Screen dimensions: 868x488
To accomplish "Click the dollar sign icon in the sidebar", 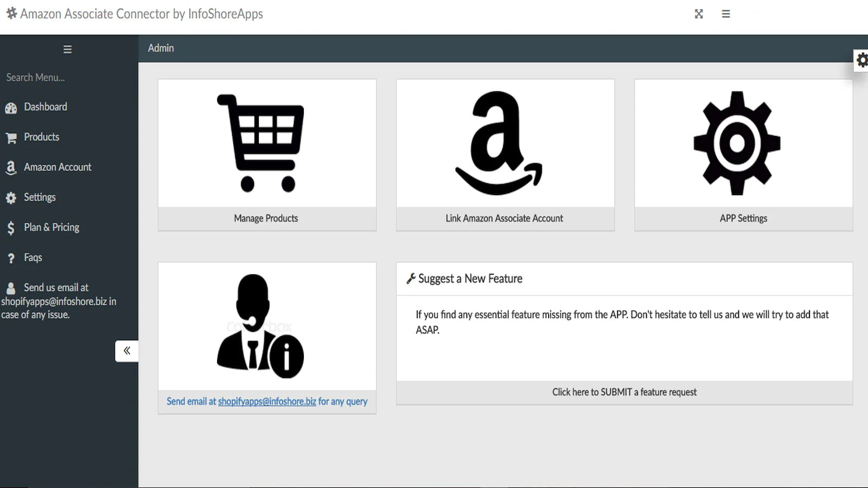I will [11, 228].
